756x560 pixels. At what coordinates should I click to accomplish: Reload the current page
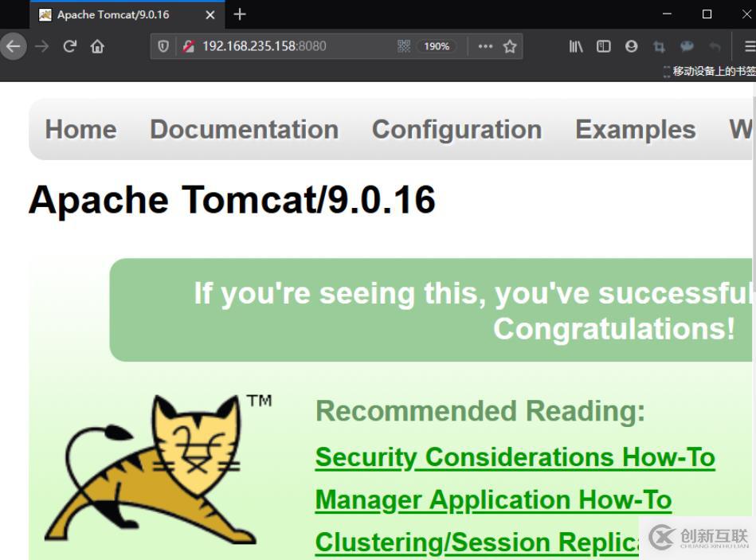point(70,46)
